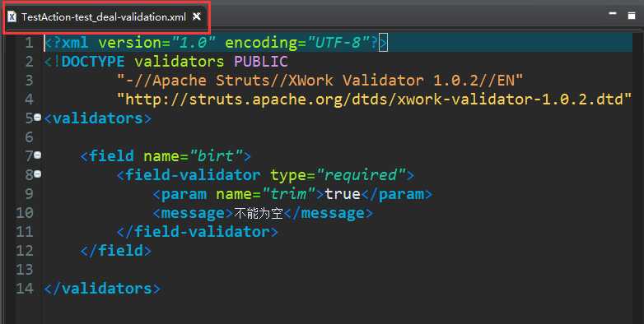
Task: Place cursor on the true param value
Action: click(x=343, y=194)
